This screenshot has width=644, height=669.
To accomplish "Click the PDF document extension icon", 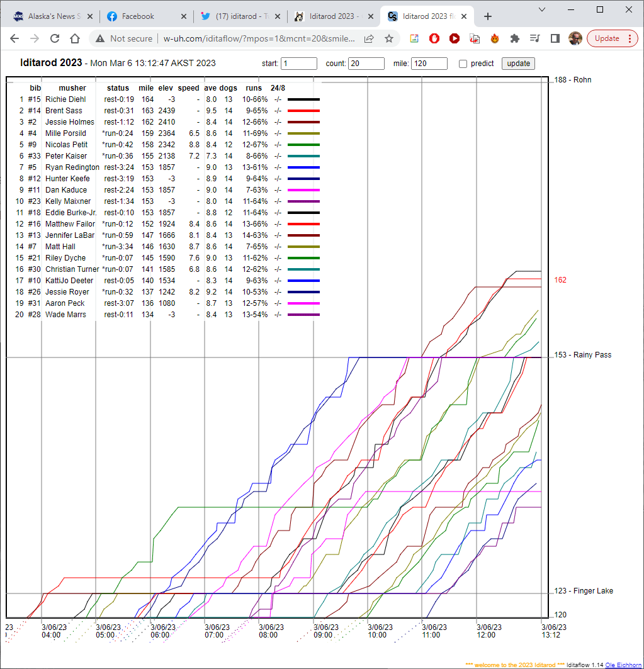I will coord(475,38).
